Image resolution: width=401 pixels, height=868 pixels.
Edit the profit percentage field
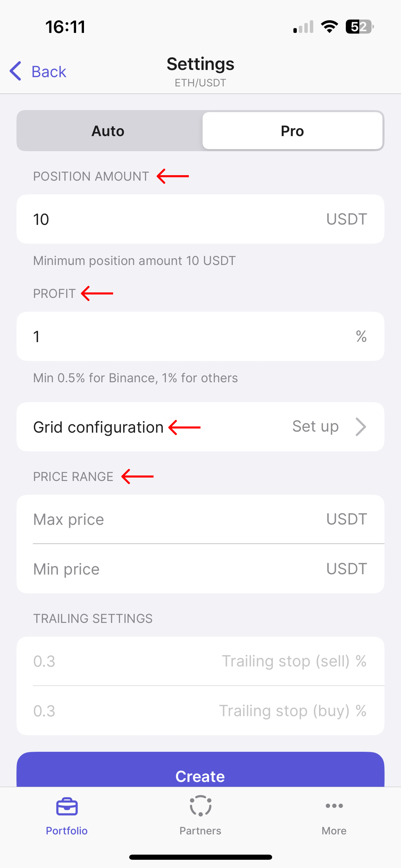pyautogui.click(x=171, y=337)
